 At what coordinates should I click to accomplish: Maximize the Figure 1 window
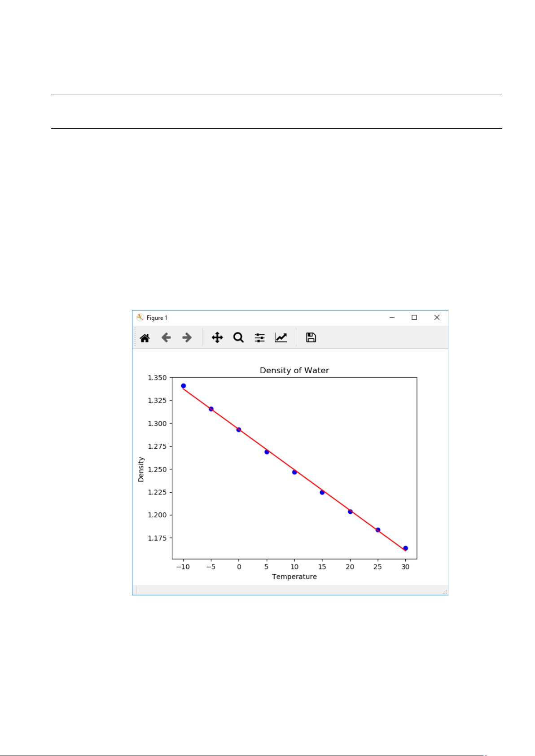(x=414, y=318)
